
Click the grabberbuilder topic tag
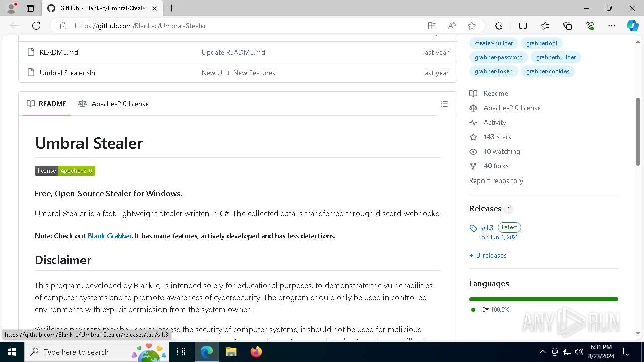pyautogui.click(x=556, y=57)
